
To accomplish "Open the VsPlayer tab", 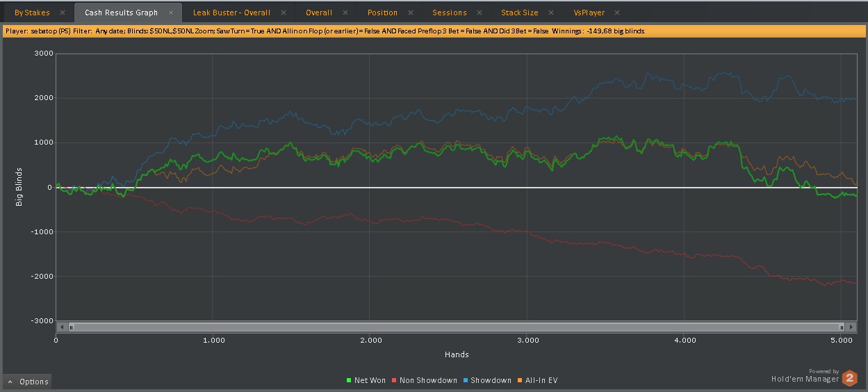I will pyautogui.click(x=589, y=13).
